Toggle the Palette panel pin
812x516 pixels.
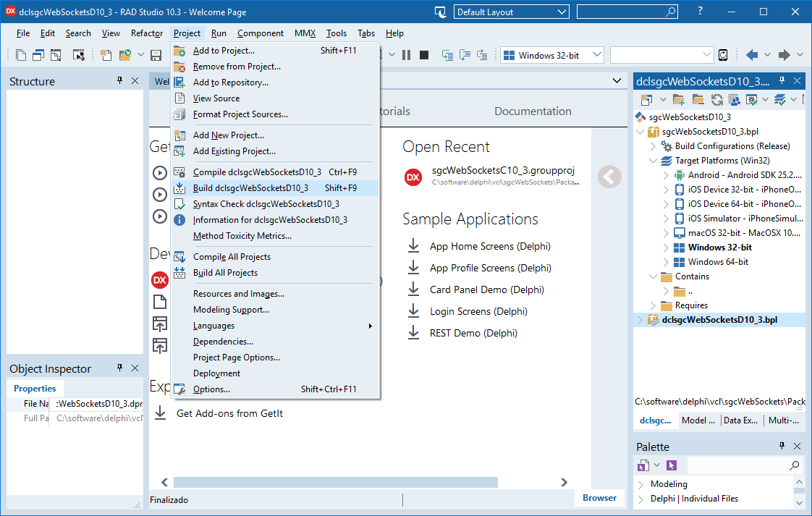coord(782,446)
